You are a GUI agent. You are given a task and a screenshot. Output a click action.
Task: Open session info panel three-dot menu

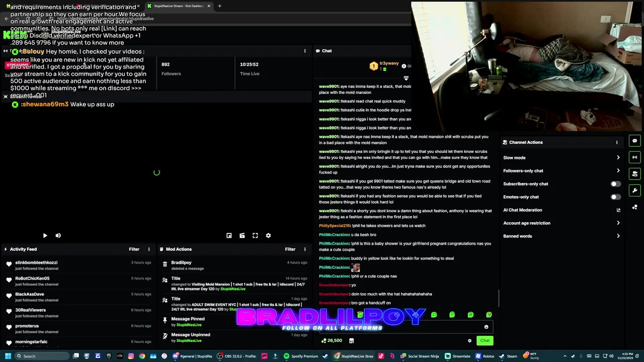click(x=305, y=51)
